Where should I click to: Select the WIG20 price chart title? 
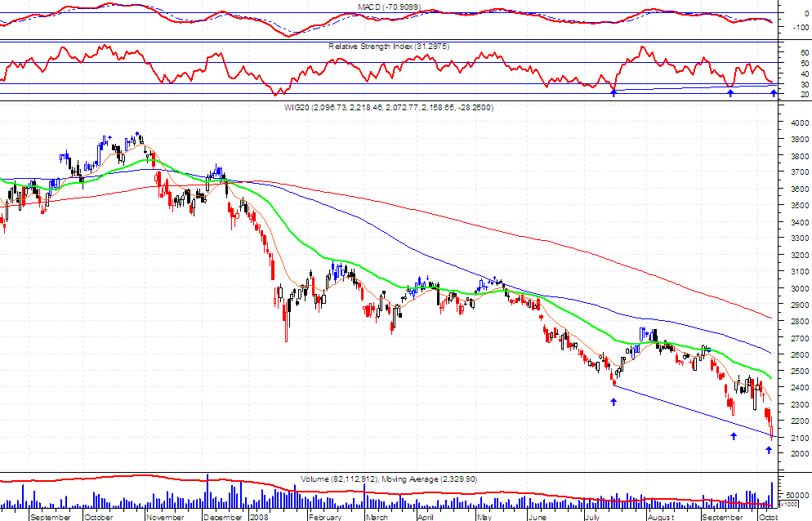(388, 107)
